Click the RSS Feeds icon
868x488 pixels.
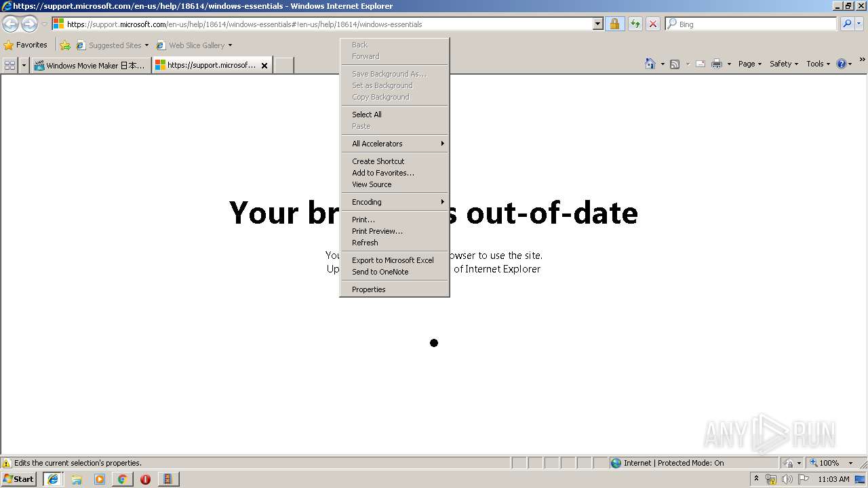(x=675, y=64)
